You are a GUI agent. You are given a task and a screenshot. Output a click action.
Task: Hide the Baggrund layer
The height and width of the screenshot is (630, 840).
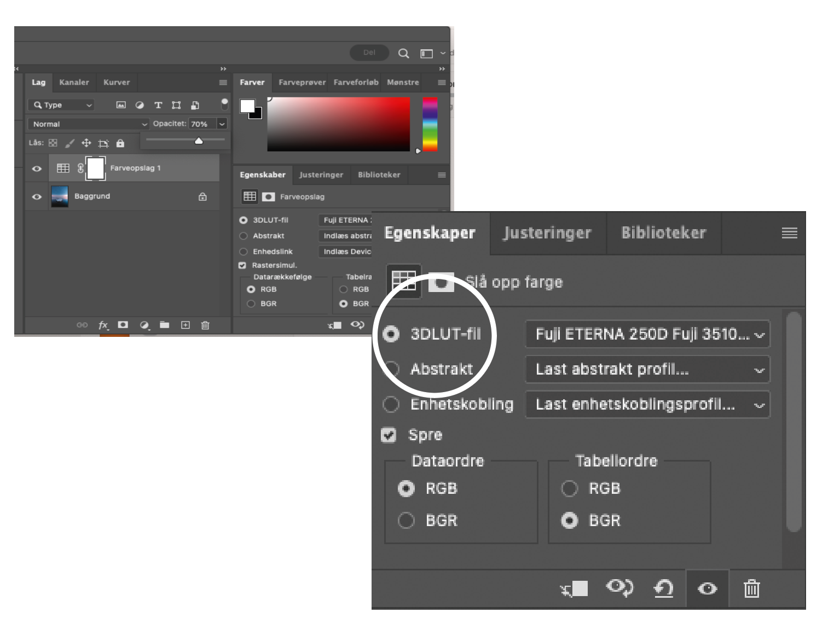(x=37, y=196)
